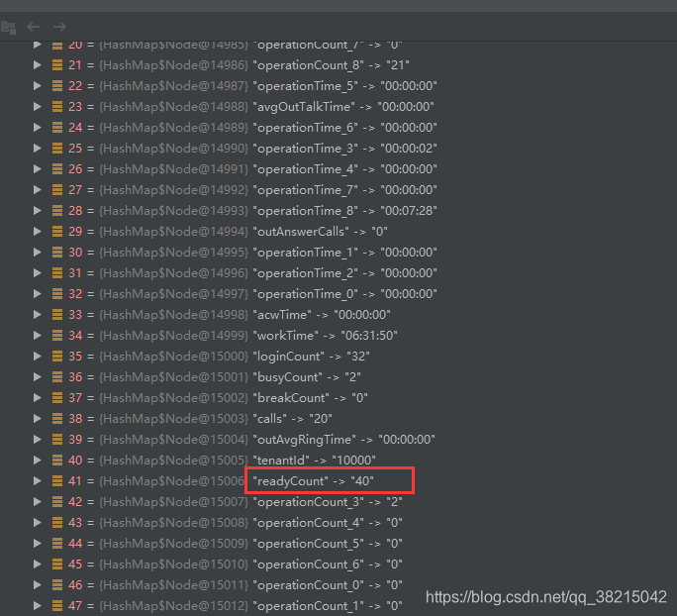Click the {HashMap$Node@15000} object reference
This screenshot has width=677, height=616.
[174, 357]
